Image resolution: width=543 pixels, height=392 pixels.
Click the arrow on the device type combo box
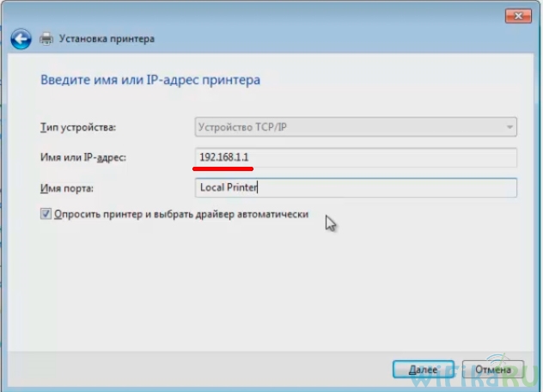[x=509, y=127]
